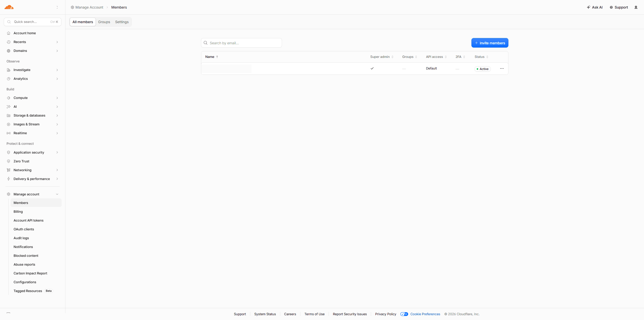Screen dimensions: 644x320
Task: Sort by Status column header
Action: [x=481, y=57]
